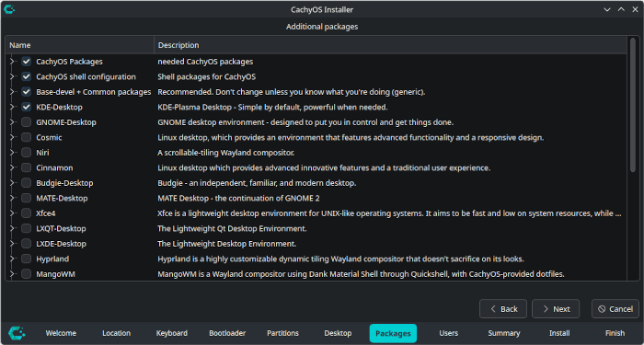
Task: Click 'The Lightweight Qt Desktop Environment.' text
Action: 232,228
